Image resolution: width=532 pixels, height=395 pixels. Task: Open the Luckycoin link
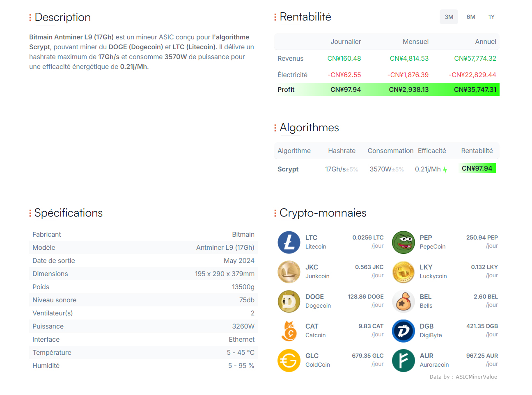[x=433, y=276]
